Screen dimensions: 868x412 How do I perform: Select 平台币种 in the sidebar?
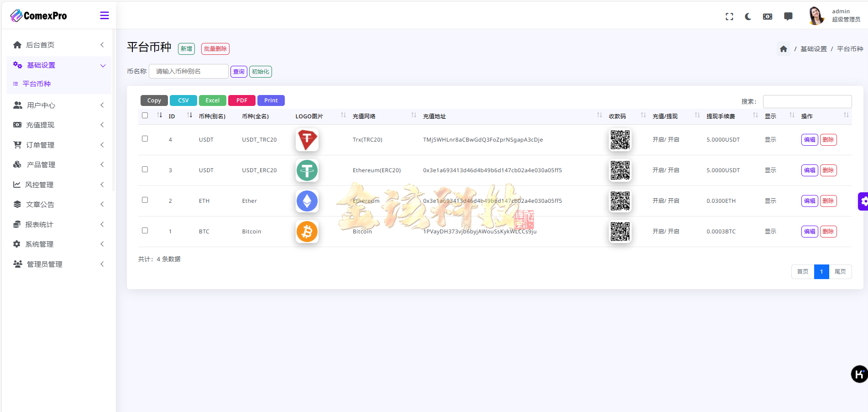coord(37,84)
